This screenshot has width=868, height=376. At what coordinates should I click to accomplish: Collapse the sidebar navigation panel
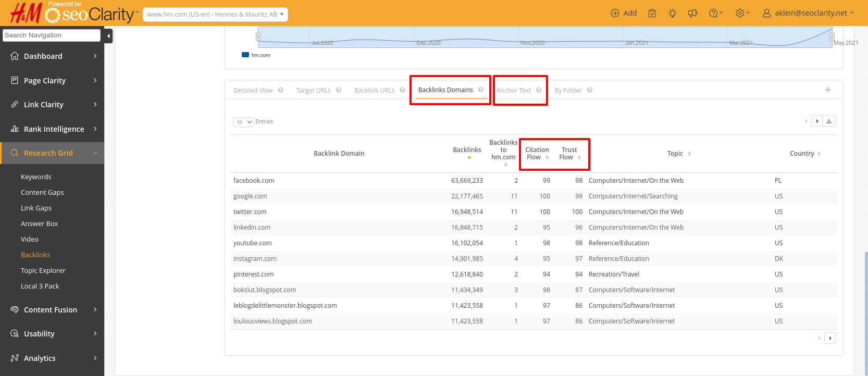tap(108, 36)
